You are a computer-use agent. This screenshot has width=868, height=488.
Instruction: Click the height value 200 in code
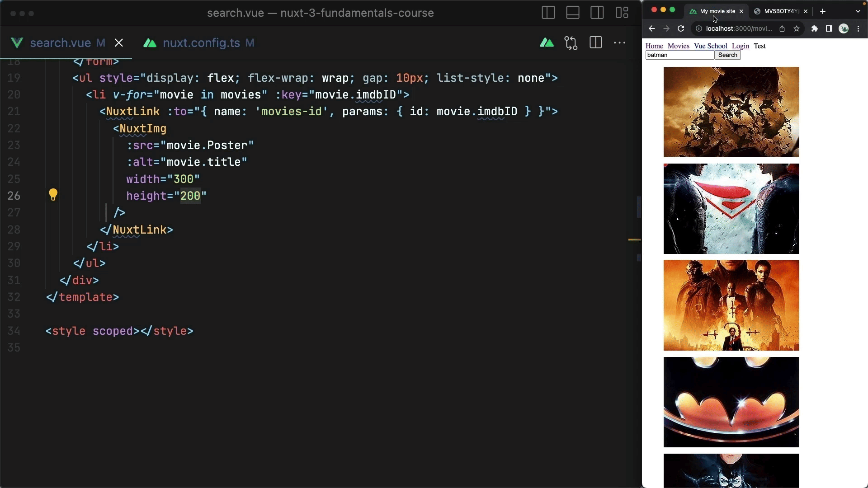190,196
